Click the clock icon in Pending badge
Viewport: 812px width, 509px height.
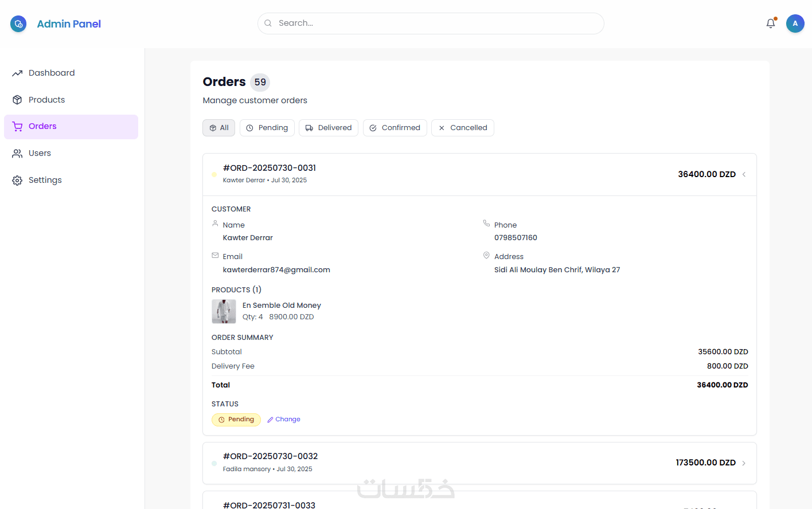pos(221,420)
